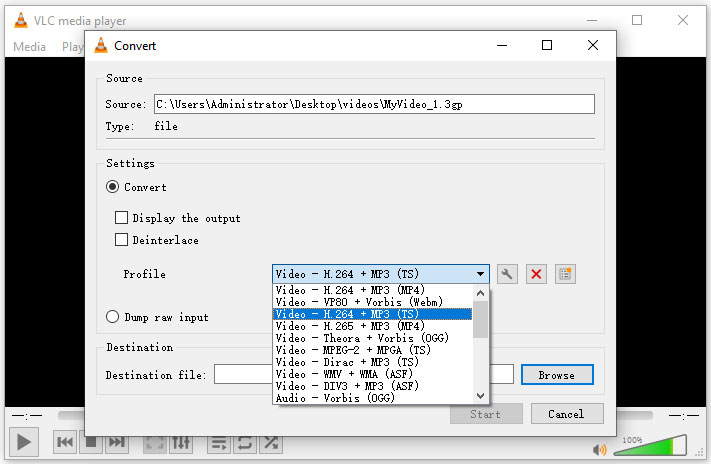Viewport: 711px width, 464px height.
Task: Open Media menu in VLC main window
Action: click(29, 47)
